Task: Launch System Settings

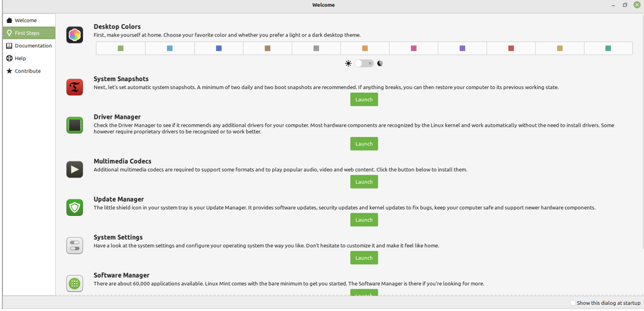Action: click(x=364, y=258)
